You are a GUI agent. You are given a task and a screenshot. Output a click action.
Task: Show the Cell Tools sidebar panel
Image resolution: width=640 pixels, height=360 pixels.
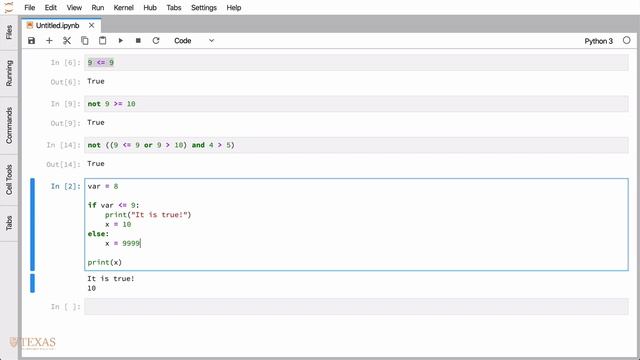9,180
